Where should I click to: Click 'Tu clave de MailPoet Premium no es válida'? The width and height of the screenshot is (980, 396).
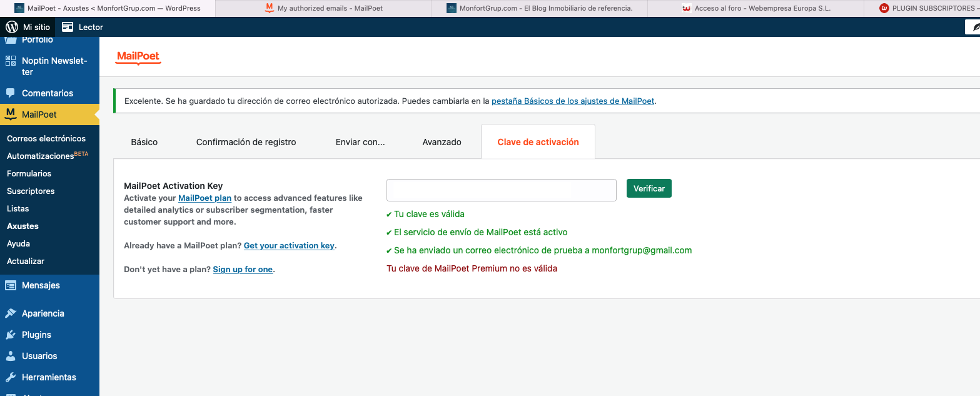coord(472,268)
